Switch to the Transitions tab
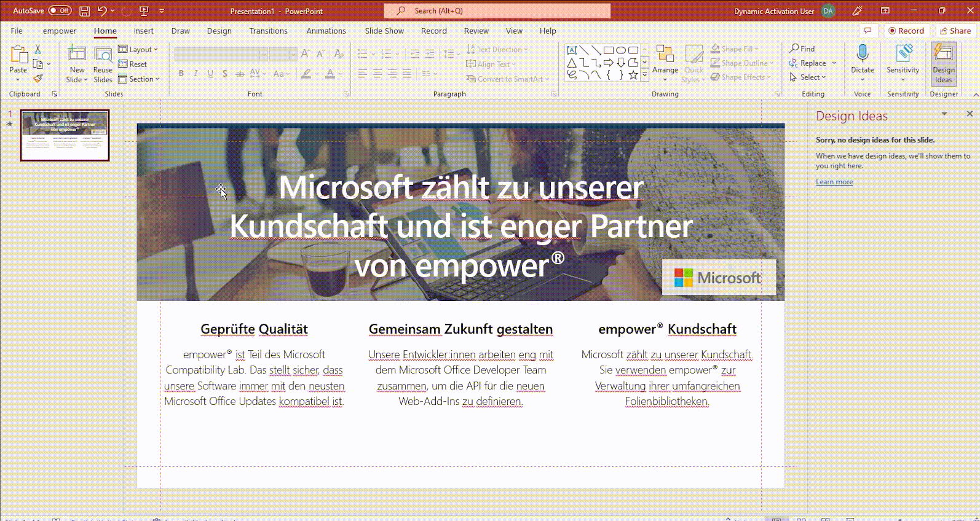 [268, 31]
